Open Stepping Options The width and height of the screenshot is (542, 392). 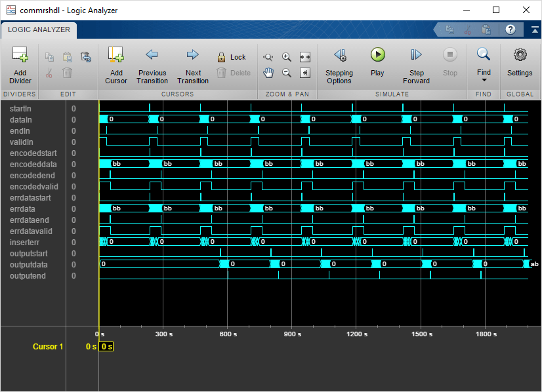[339, 56]
